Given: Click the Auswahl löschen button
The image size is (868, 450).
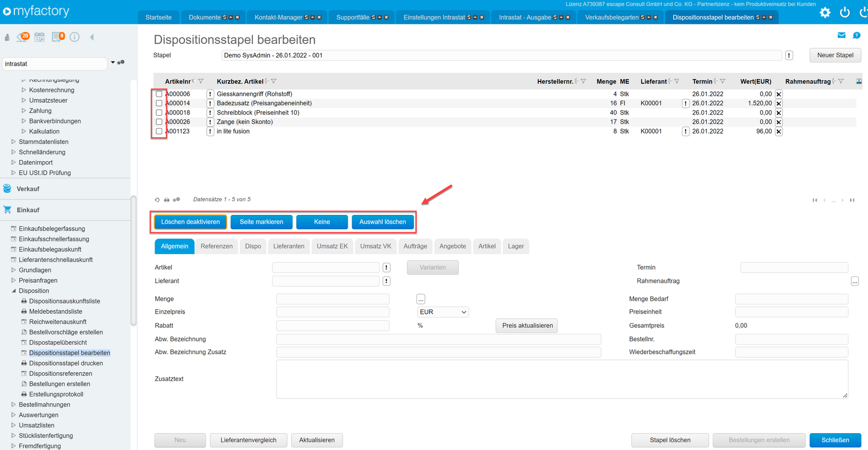Looking at the screenshot, I should (x=382, y=222).
